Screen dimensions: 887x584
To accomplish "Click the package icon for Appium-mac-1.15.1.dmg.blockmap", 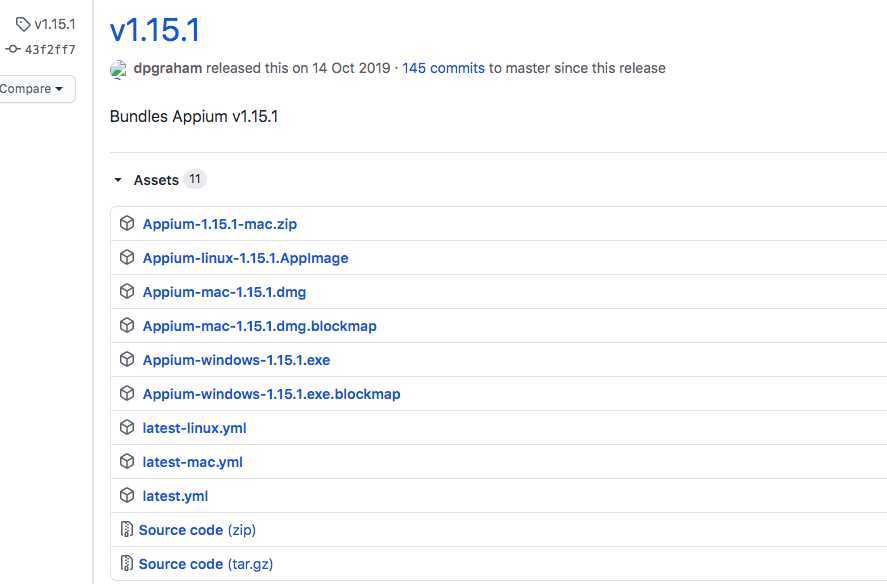I will 127,325.
